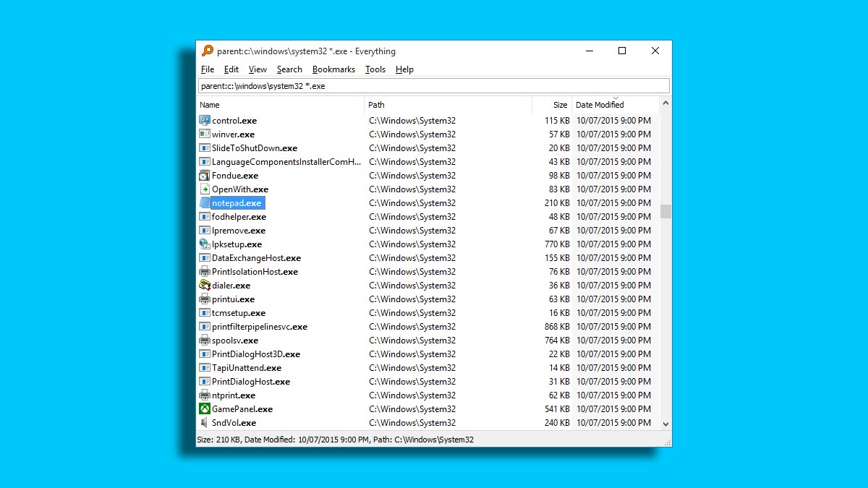Select the dialer.exe file name
Viewport: 868px width, 488px height.
click(x=231, y=286)
